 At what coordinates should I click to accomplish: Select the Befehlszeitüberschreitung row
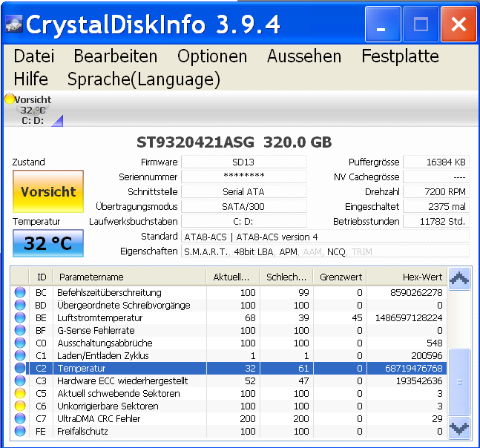[x=229, y=292]
